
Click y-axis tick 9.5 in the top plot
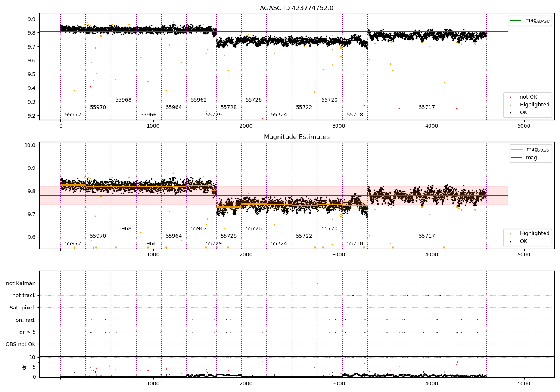(x=32, y=74)
